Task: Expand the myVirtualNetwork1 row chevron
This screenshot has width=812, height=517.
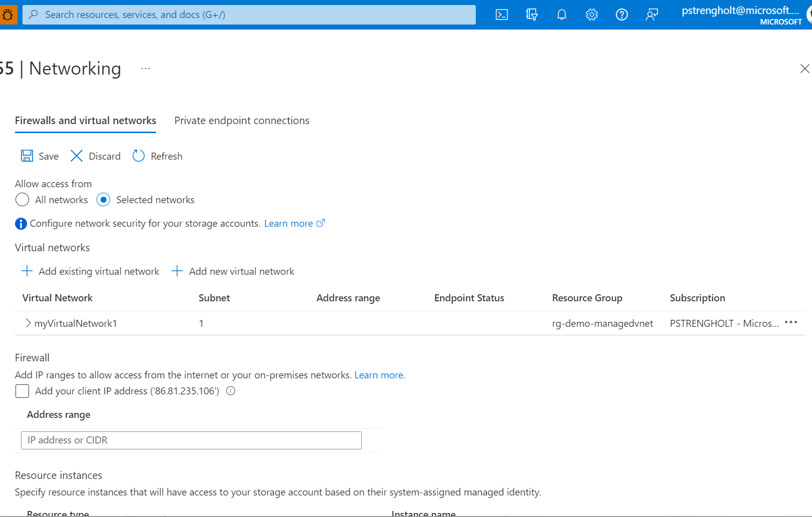Action: click(x=28, y=323)
